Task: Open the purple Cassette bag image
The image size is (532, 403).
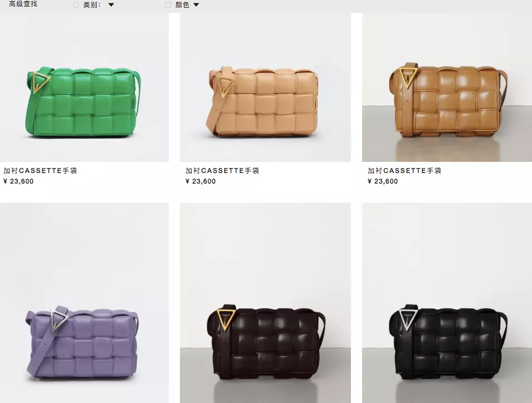Action: 84,303
